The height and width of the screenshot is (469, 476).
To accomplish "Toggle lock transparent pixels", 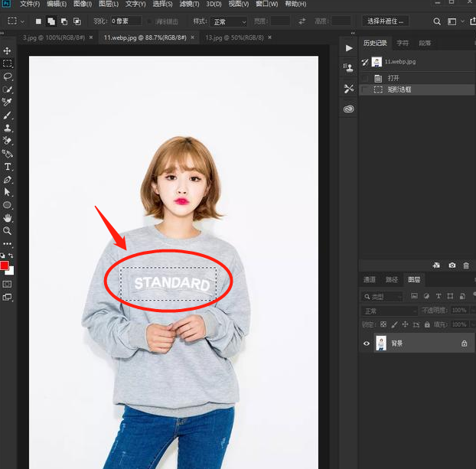I will coord(383,324).
